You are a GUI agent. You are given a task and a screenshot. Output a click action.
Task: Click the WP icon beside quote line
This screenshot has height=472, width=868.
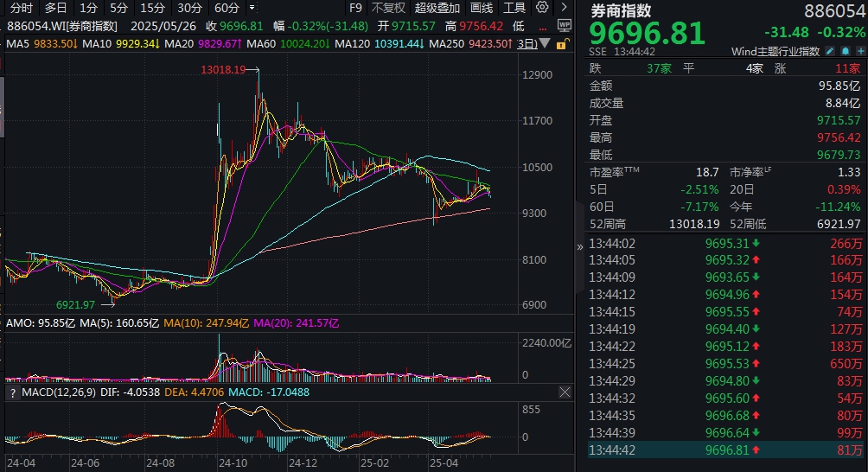click(564, 25)
